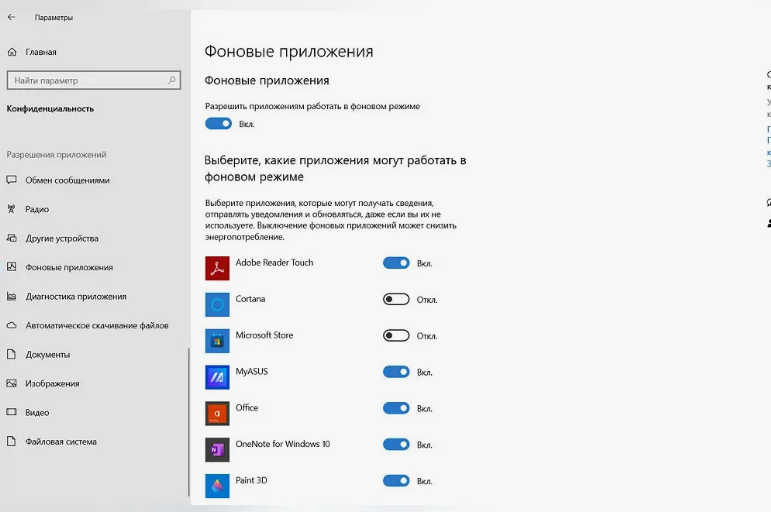The width and height of the screenshot is (771, 512).
Task: Click the Найти параметр search field
Action: click(94, 80)
